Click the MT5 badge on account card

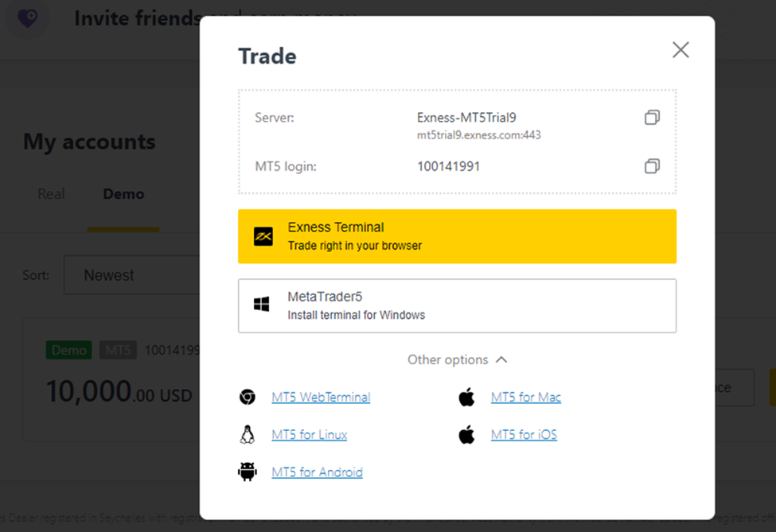tap(118, 350)
